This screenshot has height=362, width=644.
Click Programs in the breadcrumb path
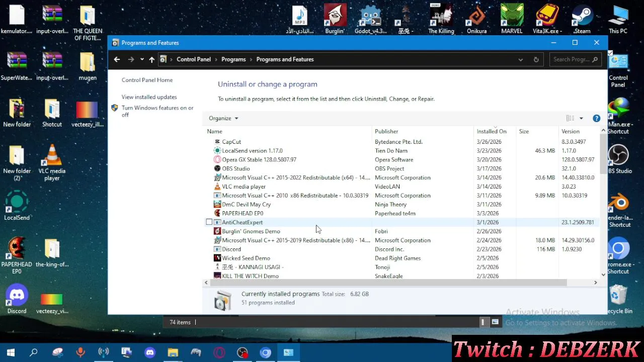[233, 59]
